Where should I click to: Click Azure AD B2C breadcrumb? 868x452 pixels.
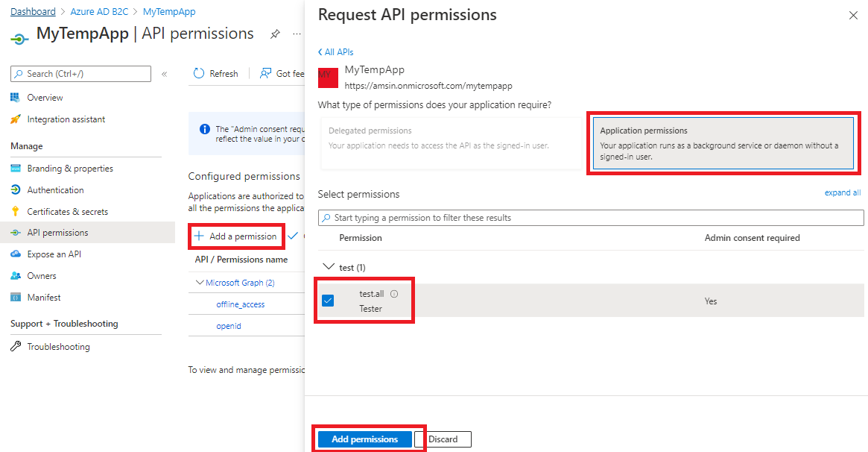[99, 12]
